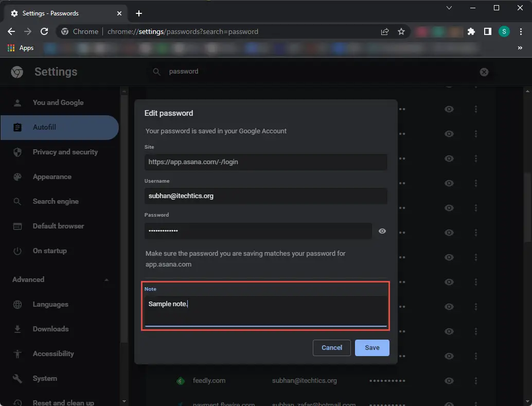Click the Username field in dialog
The height and width of the screenshot is (406, 532).
(x=265, y=196)
